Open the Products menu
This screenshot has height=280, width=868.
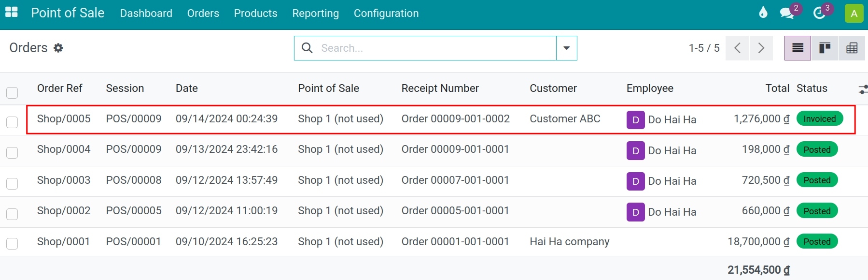click(x=256, y=13)
